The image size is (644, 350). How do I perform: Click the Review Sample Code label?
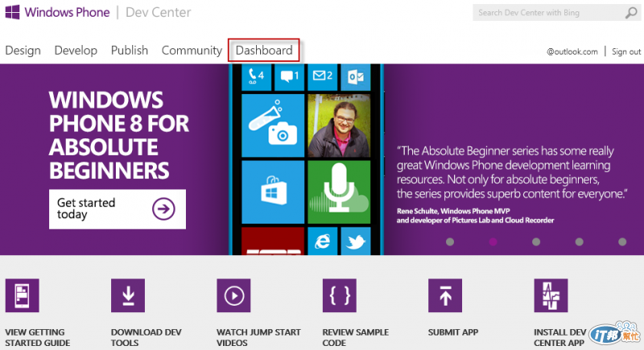356,337
